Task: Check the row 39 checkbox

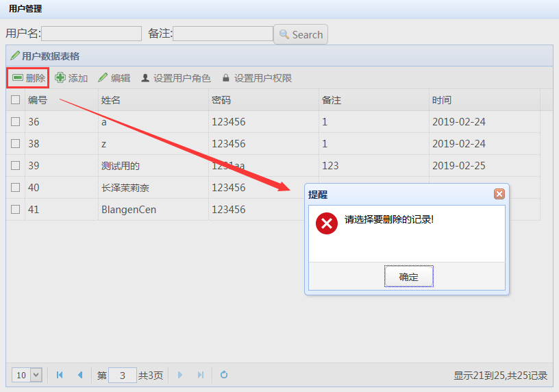Action: tap(15, 165)
